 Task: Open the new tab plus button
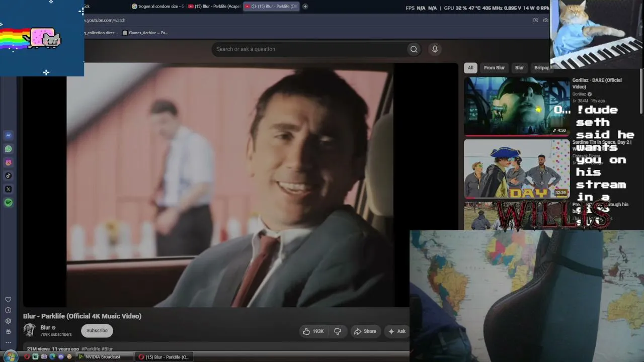pos(305,7)
